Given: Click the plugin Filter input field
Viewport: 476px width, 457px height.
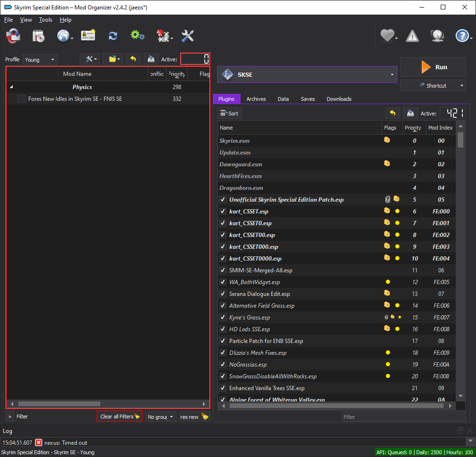Looking at the screenshot, I should point(403,417).
